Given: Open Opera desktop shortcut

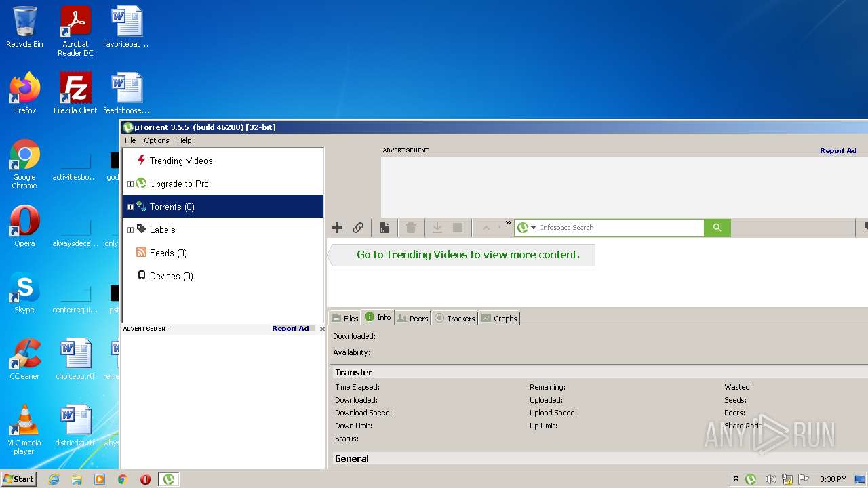Looking at the screenshot, I should (x=24, y=226).
